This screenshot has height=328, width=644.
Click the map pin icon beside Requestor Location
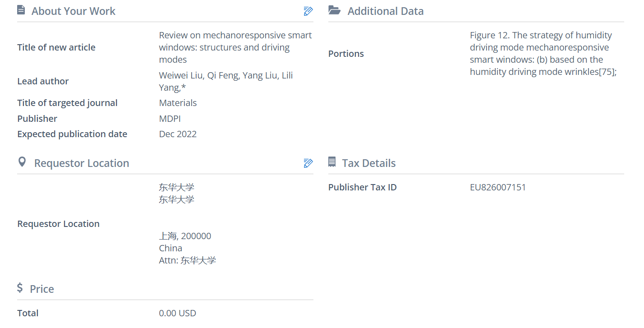pyautogui.click(x=22, y=162)
